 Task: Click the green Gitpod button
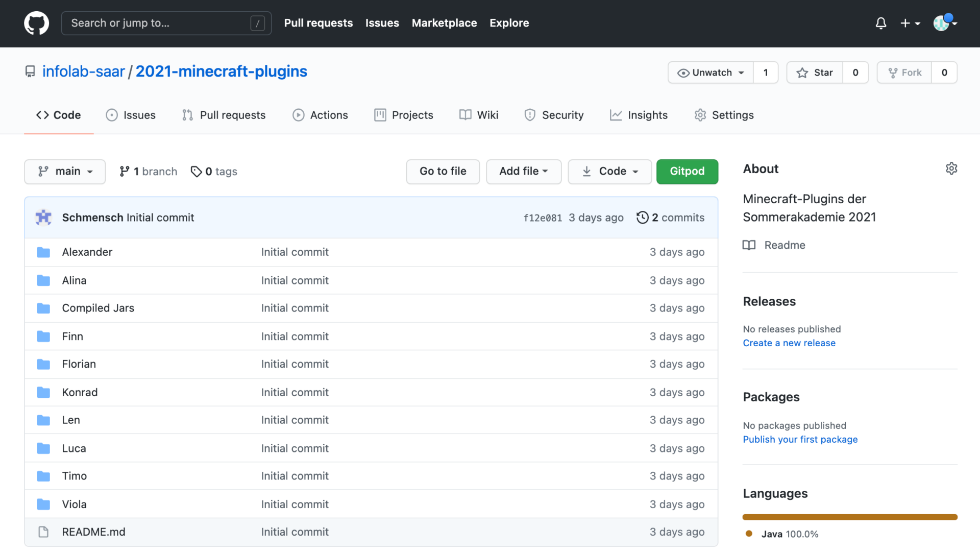(687, 172)
